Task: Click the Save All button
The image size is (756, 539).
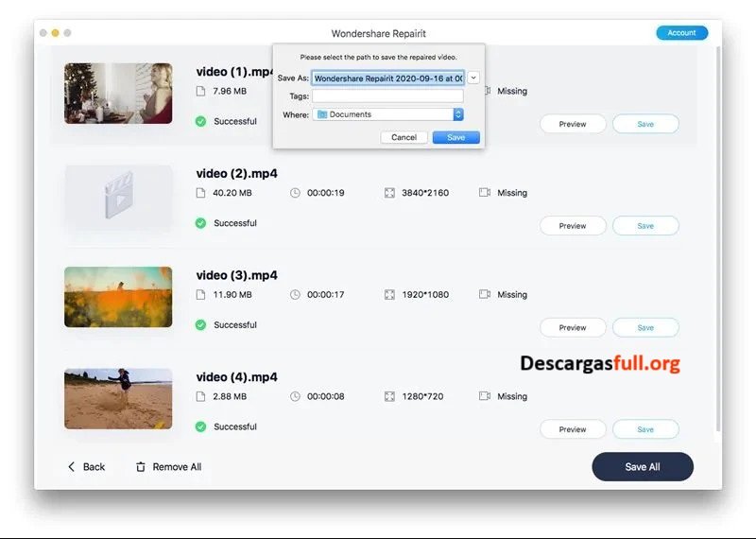Action: pos(643,466)
